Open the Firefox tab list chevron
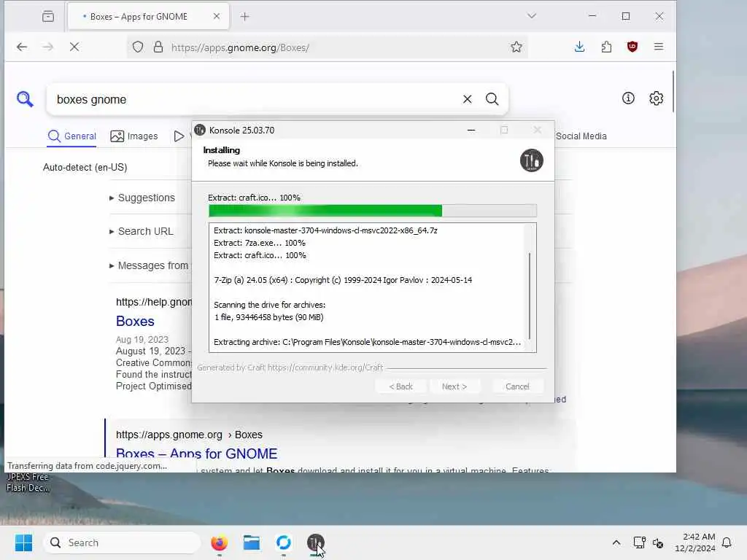Screen dimensions: 747x560 tap(532, 16)
